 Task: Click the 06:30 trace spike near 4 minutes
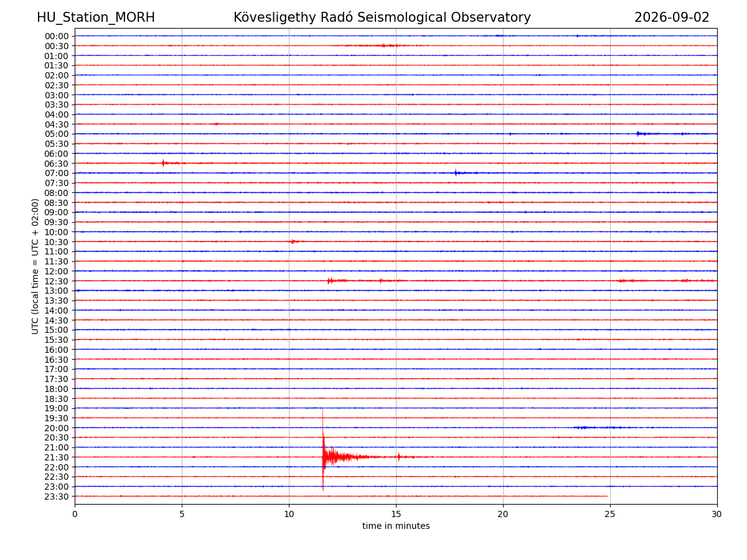tap(163, 163)
